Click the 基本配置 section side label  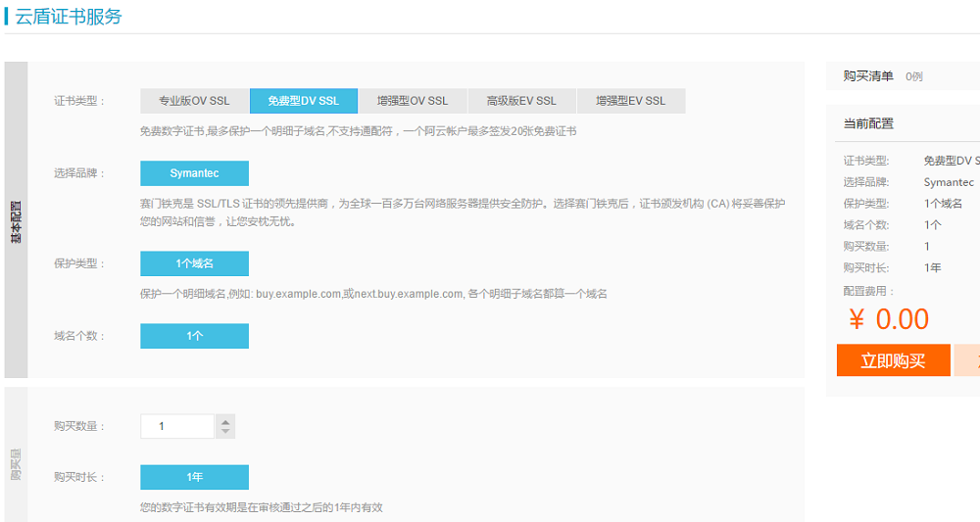(17, 221)
